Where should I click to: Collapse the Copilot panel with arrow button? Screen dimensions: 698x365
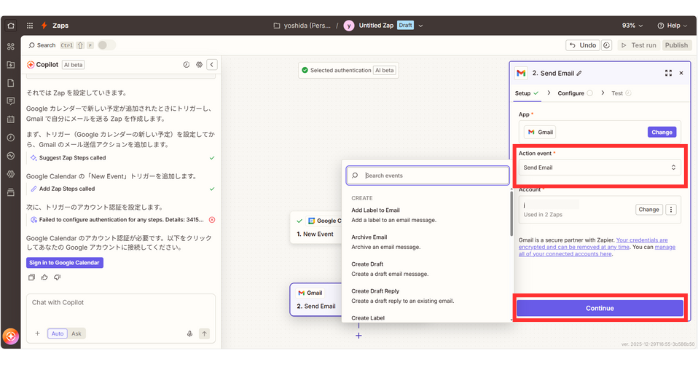(212, 65)
